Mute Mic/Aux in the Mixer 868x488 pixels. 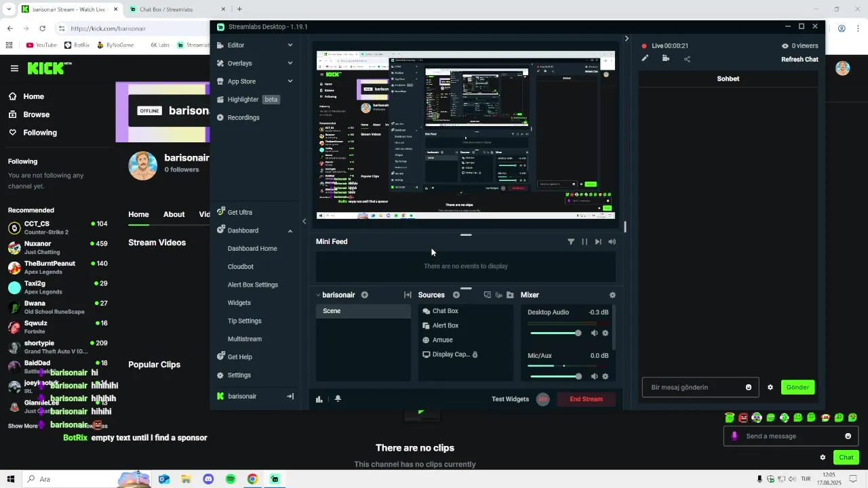(595, 376)
